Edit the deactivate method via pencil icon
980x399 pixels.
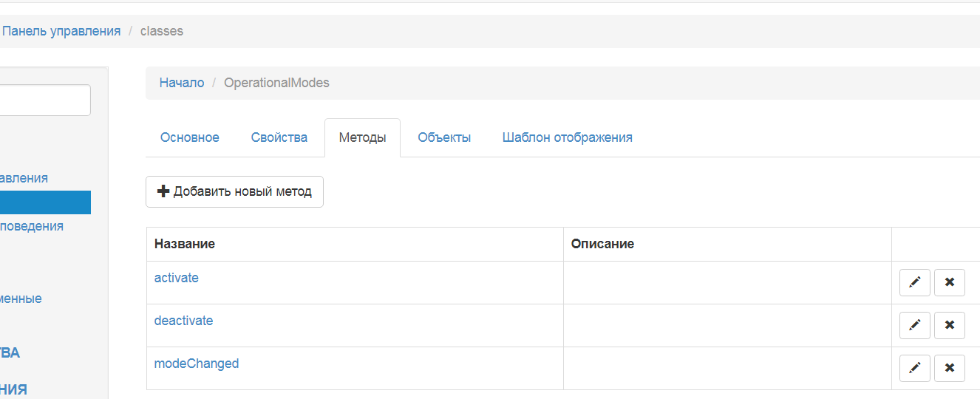[x=914, y=325]
